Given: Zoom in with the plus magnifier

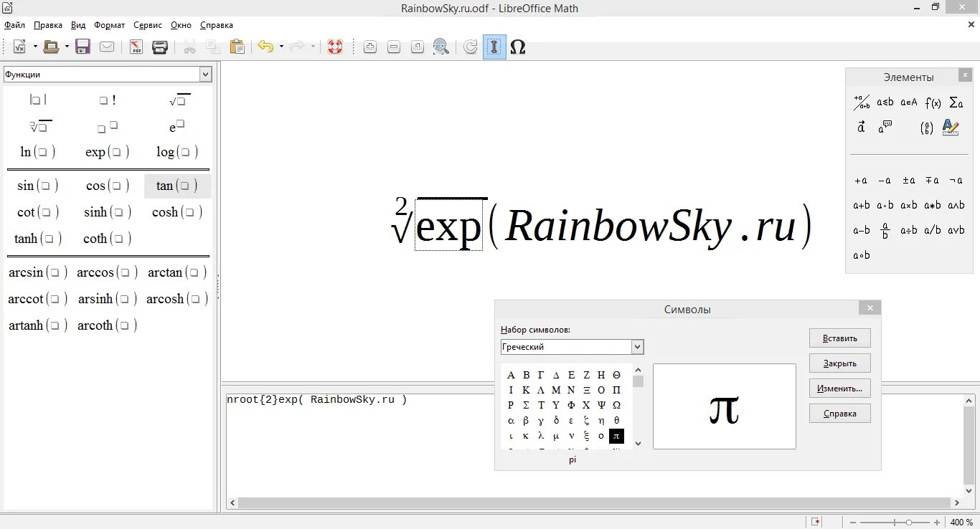Looking at the screenshot, I should point(370,47).
